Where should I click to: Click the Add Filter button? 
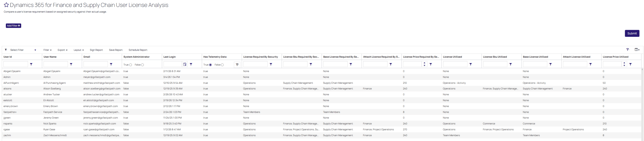[13, 26]
